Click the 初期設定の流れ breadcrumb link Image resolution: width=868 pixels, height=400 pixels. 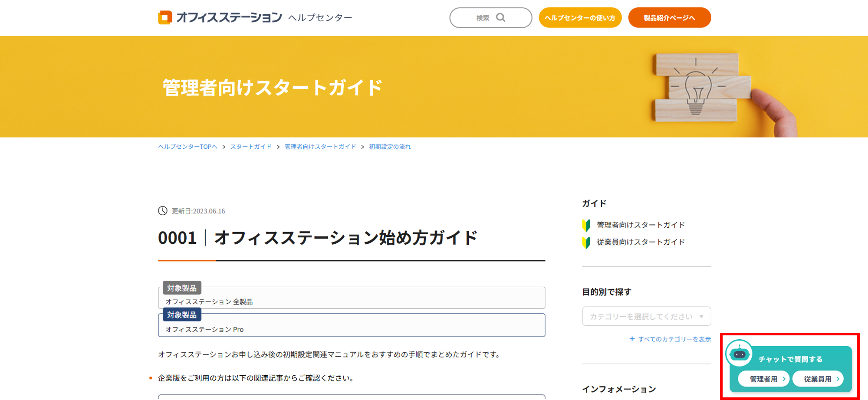[390, 147]
